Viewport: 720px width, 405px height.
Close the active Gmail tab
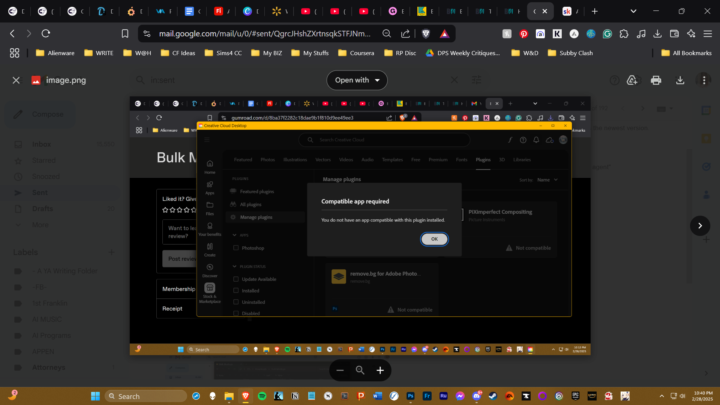[545, 11]
